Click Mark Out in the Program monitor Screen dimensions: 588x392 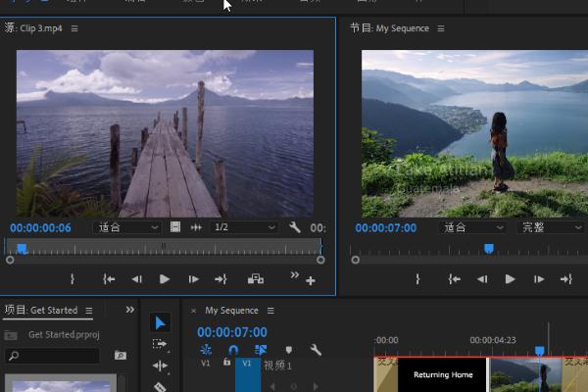pos(417,278)
